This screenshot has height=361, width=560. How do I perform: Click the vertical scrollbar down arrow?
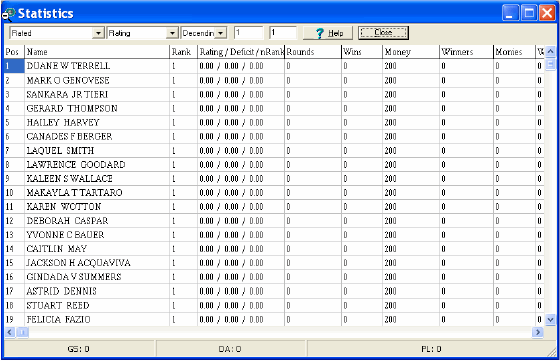point(550,320)
